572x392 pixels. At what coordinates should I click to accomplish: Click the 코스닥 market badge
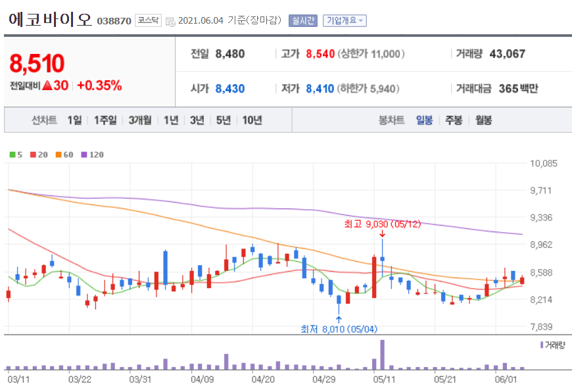148,20
